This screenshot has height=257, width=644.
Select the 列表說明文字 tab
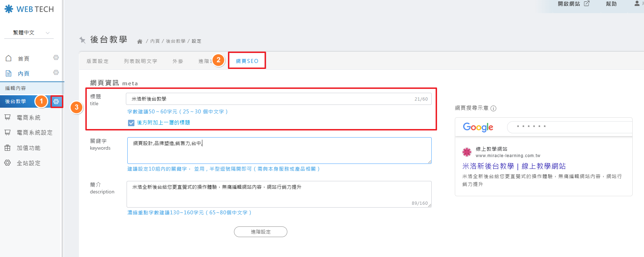pyautogui.click(x=140, y=61)
